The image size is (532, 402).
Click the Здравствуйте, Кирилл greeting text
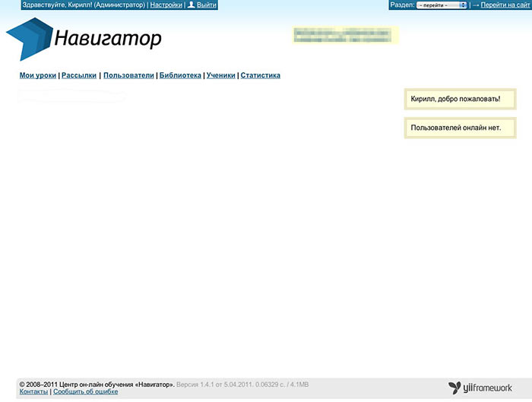click(x=84, y=5)
